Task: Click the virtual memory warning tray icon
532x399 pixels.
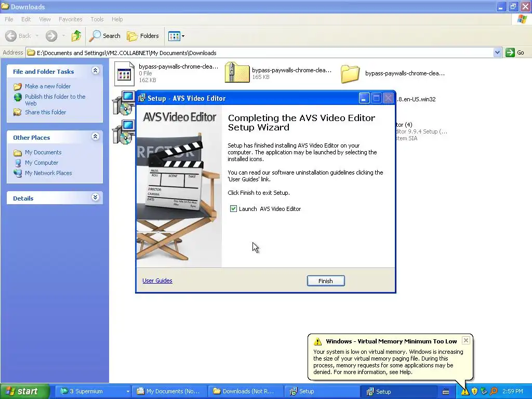Action: 465,392
